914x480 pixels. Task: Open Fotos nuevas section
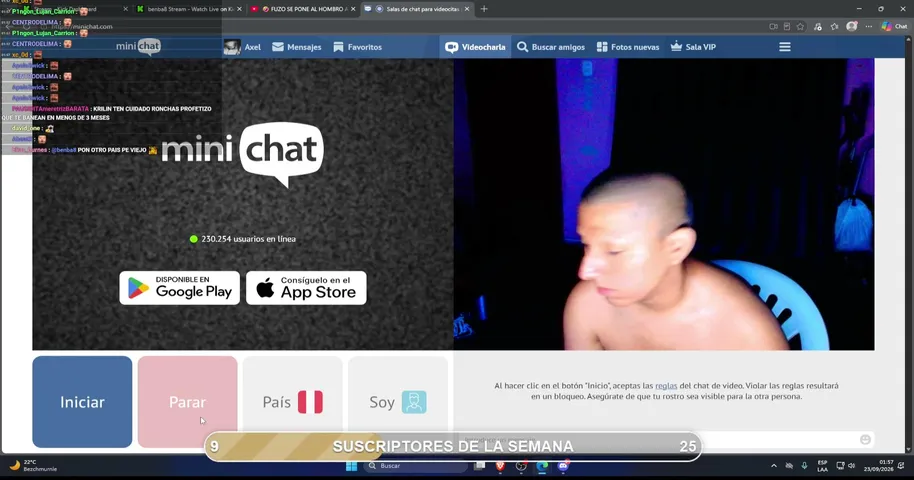click(x=628, y=47)
